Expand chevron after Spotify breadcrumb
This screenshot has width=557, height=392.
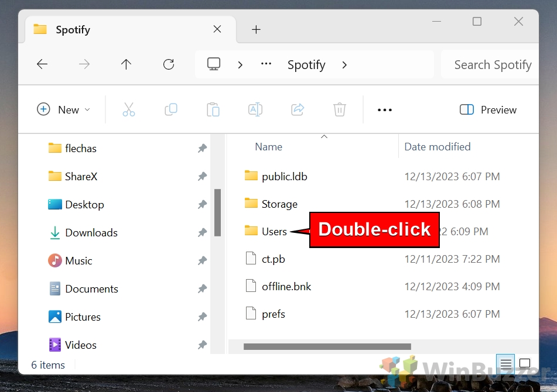[x=344, y=65]
